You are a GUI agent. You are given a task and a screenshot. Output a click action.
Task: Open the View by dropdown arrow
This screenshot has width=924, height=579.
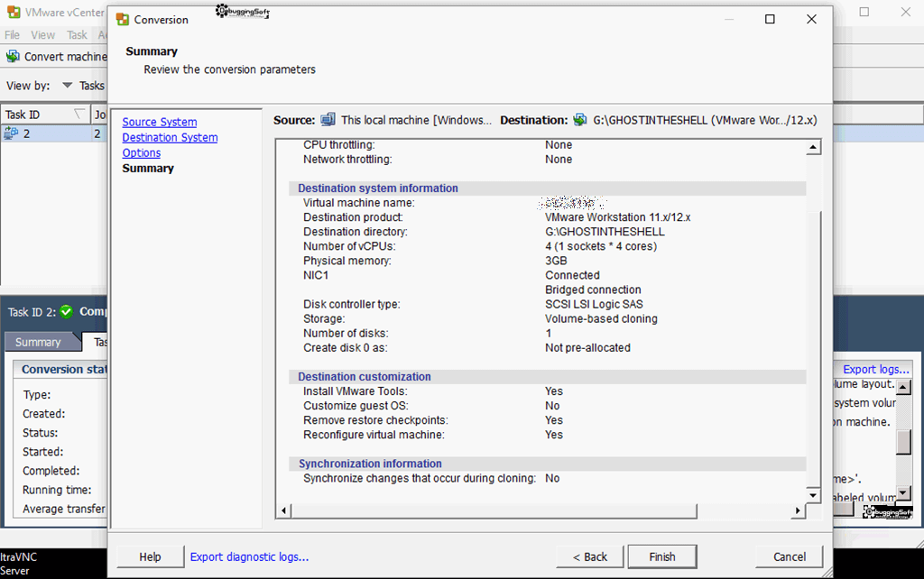coord(67,86)
